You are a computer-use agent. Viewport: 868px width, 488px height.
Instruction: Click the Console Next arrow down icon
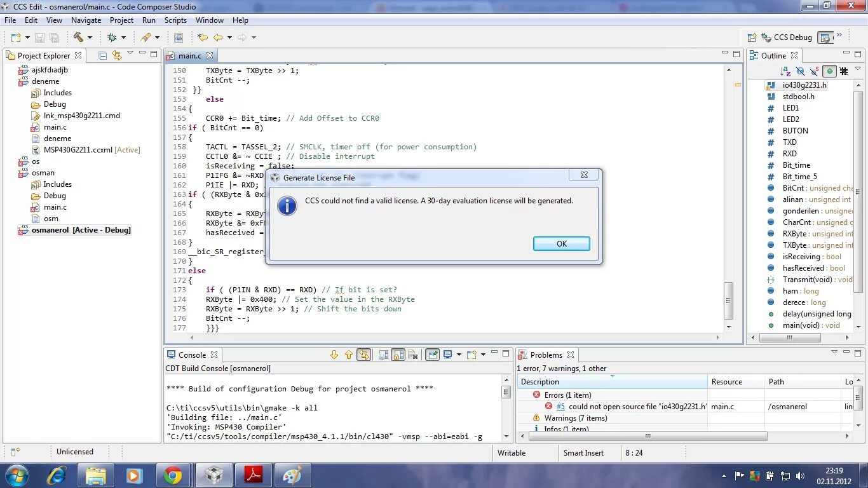[x=334, y=355]
